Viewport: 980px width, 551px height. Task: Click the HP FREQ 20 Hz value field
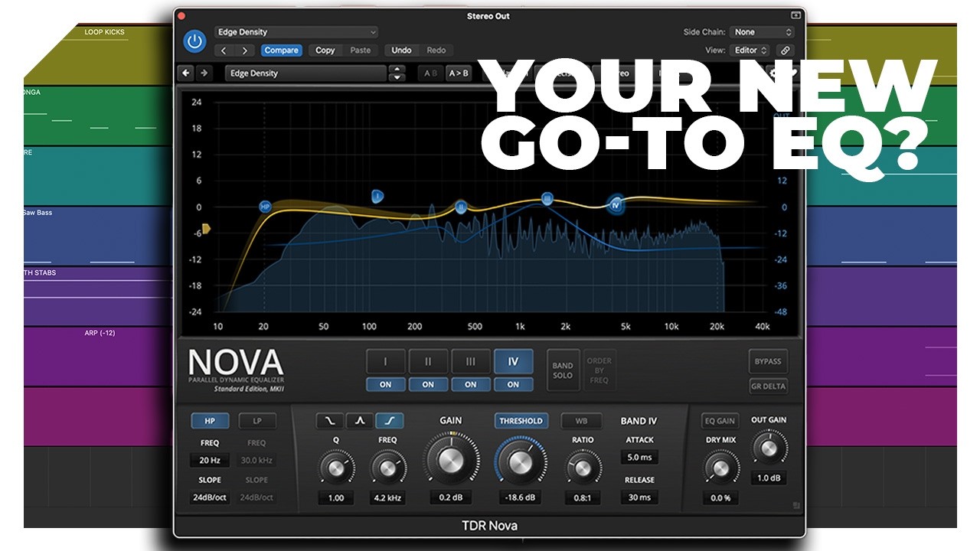[210, 461]
